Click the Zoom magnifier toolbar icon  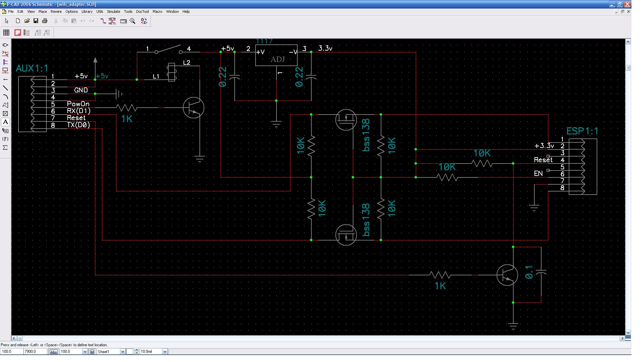133,21
